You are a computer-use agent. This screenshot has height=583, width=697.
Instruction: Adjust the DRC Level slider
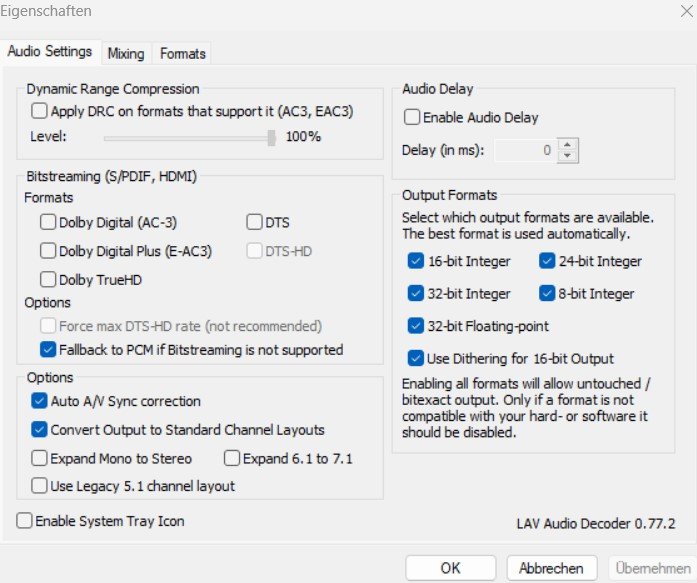coord(271,137)
